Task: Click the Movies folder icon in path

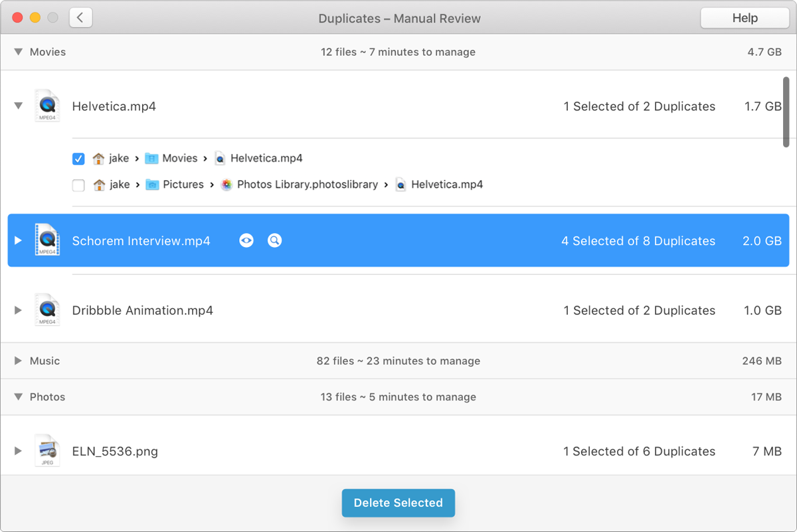Action: coord(152,158)
